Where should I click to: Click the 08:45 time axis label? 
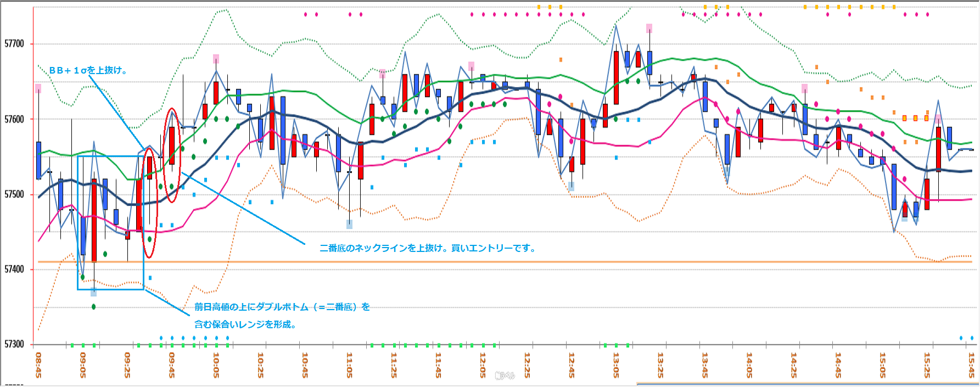38,365
